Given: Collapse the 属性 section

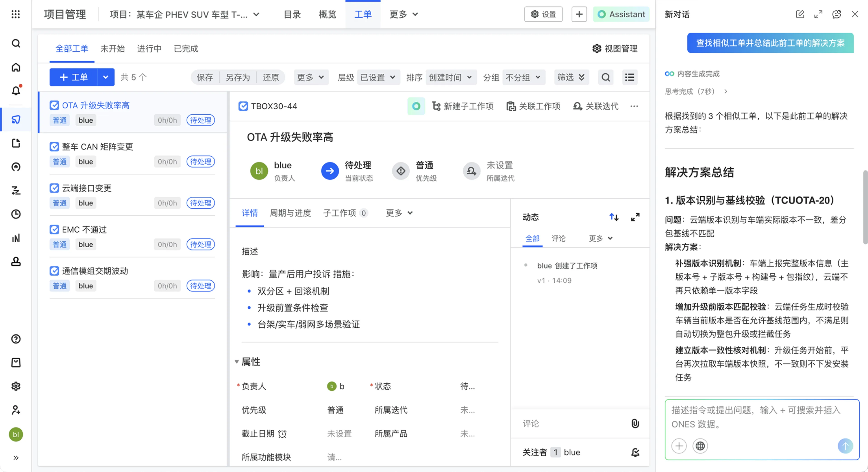Looking at the screenshot, I should [237, 362].
